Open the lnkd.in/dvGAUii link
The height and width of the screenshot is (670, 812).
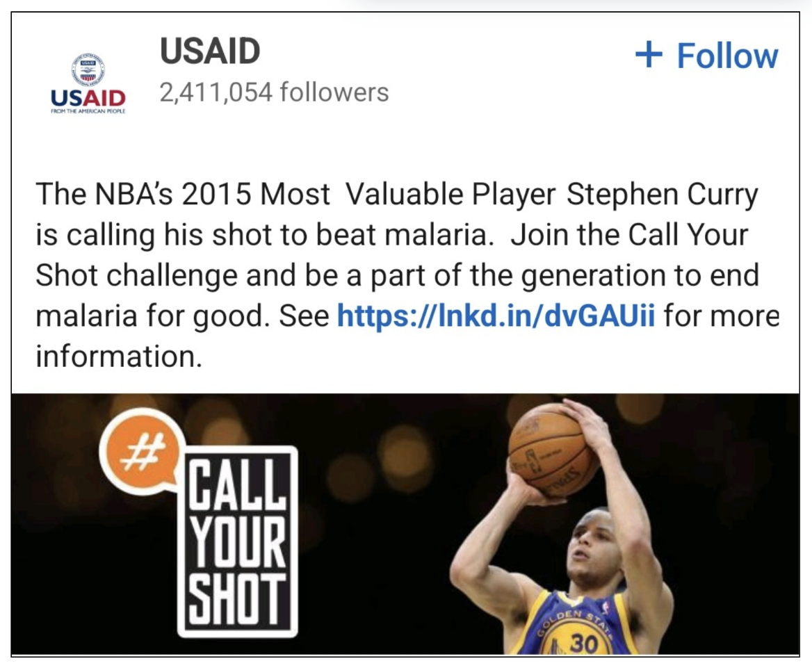pos(496,315)
